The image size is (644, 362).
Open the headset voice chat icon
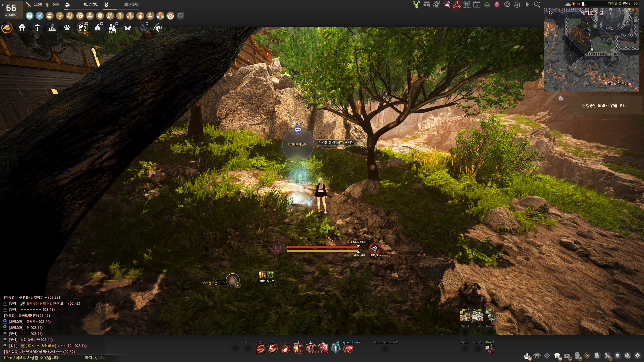coord(517,4)
